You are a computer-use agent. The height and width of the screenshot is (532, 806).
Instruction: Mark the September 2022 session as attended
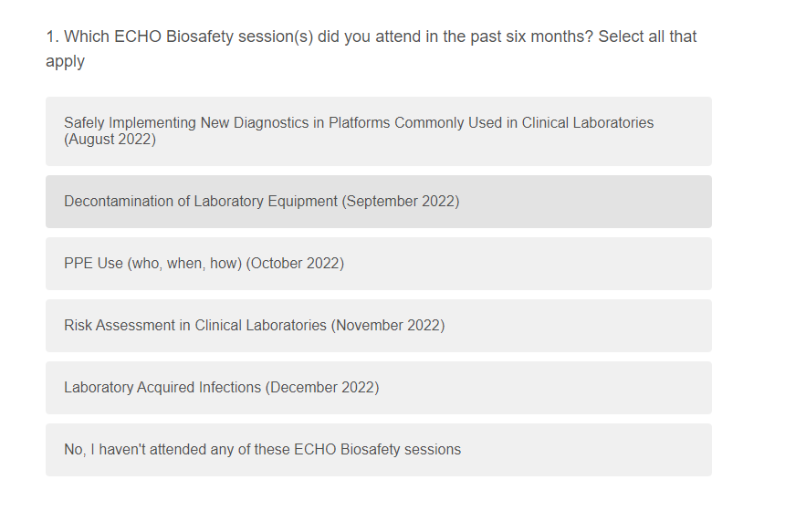[x=378, y=202]
